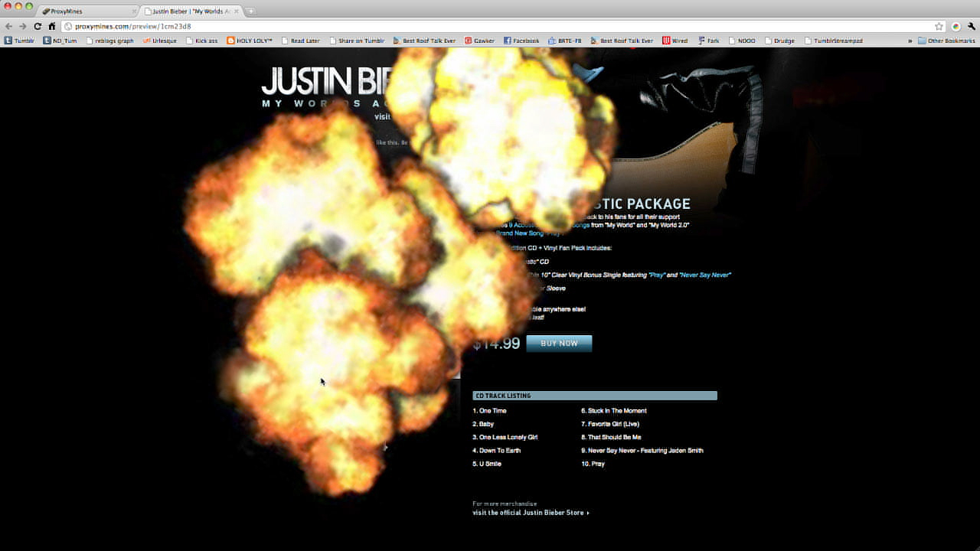This screenshot has width=980, height=551.
Task: Bookmark this page with the star icon
Action: tap(939, 26)
